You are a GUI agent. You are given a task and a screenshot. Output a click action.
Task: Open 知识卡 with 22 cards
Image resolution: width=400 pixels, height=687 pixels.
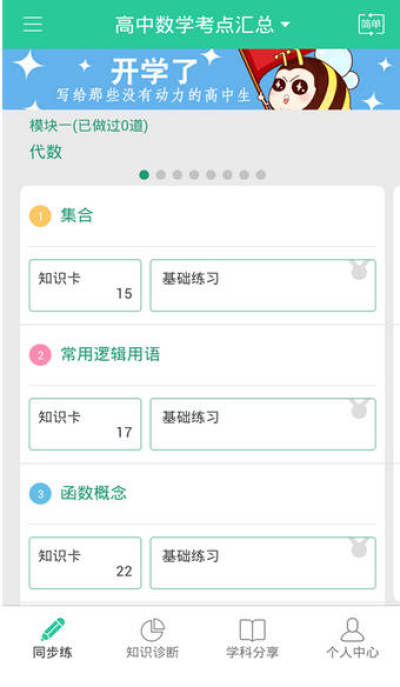85,563
